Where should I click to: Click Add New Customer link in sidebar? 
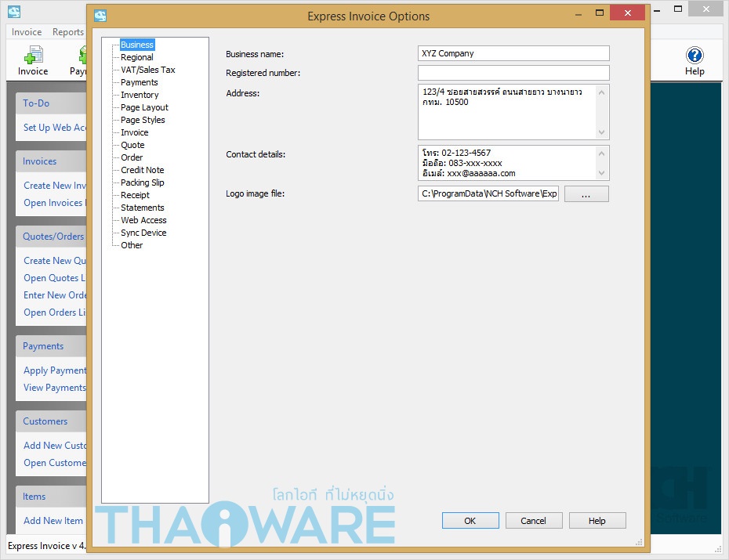55,446
